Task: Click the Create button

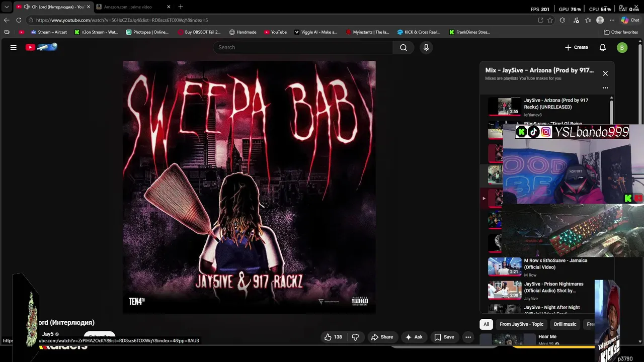Action: 576,47
